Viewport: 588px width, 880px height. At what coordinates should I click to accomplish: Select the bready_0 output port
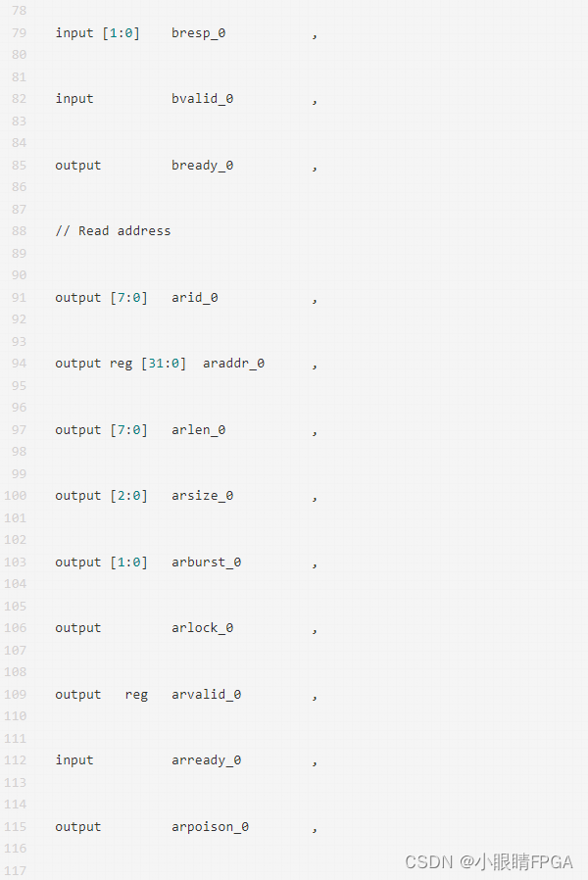202,165
